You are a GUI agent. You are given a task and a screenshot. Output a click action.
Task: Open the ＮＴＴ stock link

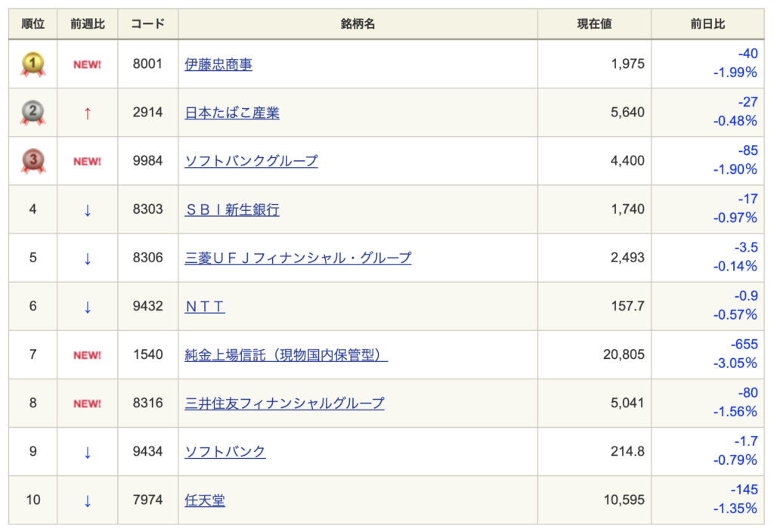(205, 307)
